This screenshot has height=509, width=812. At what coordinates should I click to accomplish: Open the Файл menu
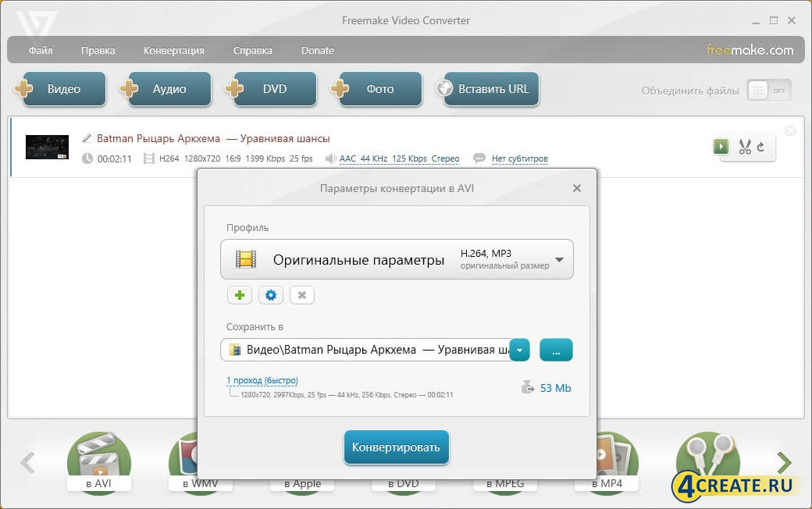pyautogui.click(x=41, y=50)
